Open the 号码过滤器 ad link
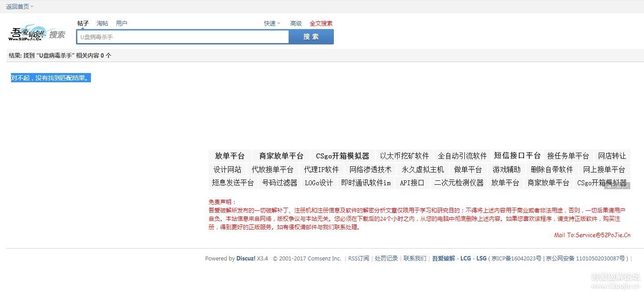This screenshot has width=644, height=293. click(280, 183)
